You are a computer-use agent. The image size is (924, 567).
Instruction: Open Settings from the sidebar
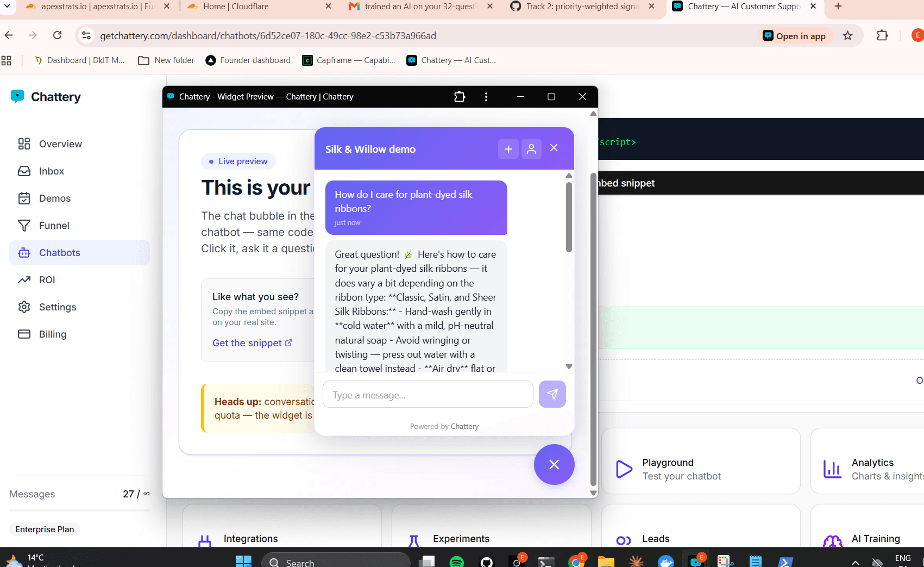(79, 307)
